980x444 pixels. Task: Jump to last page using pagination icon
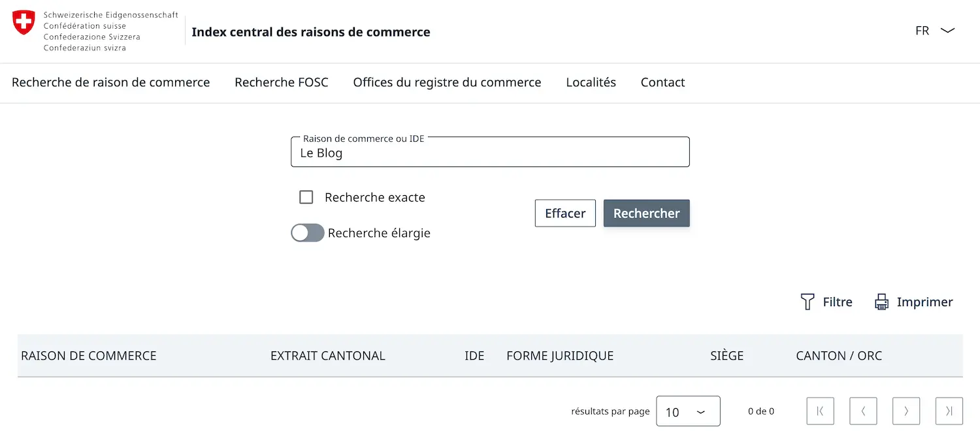(x=949, y=411)
